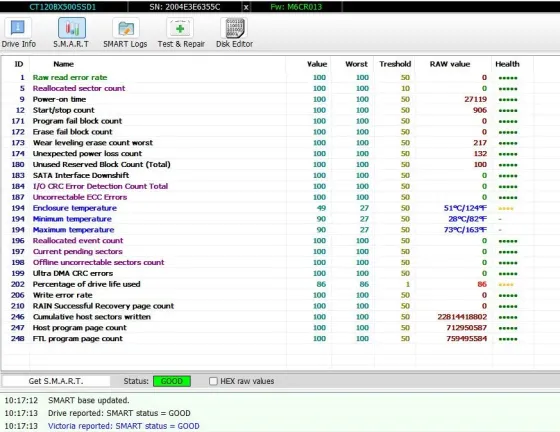This screenshot has width=560, height=432.
Task: Click log entry 'Drive reported: SMART status = GOOD'
Action: click(x=119, y=413)
